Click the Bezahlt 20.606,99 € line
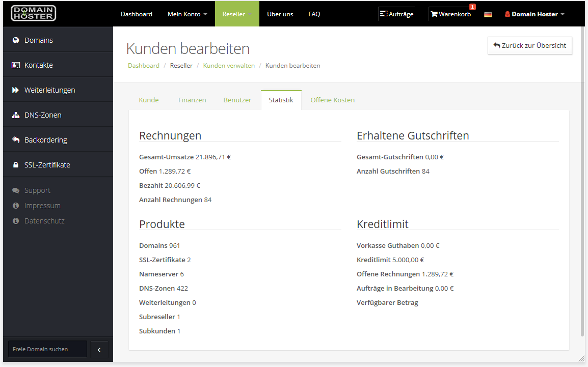 [170, 185]
